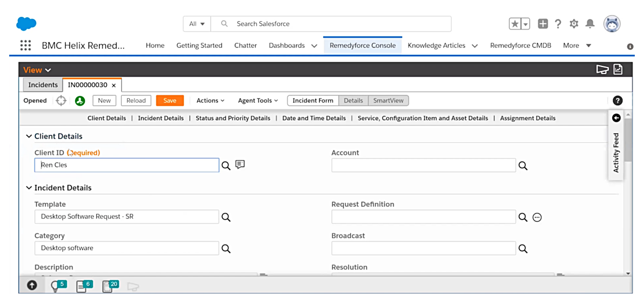The width and height of the screenshot is (644, 305).
Task: Click the Client ID lookup magnifier icon
Action: tap(226, 166)
